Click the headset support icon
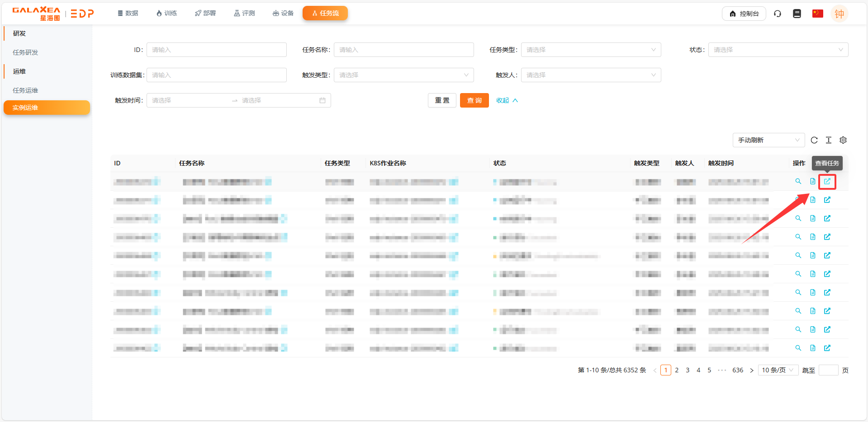The image size is (868, 422). point(778,14)
